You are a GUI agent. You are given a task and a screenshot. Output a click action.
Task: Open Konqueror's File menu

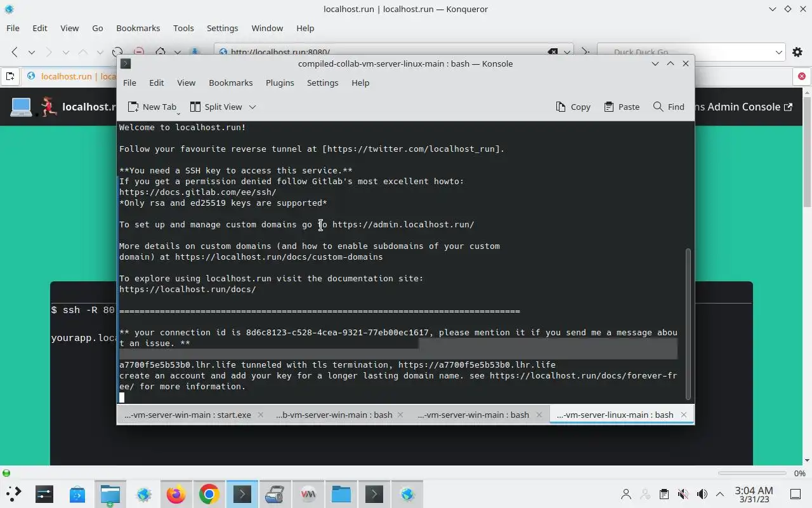(x=13, y=28)
